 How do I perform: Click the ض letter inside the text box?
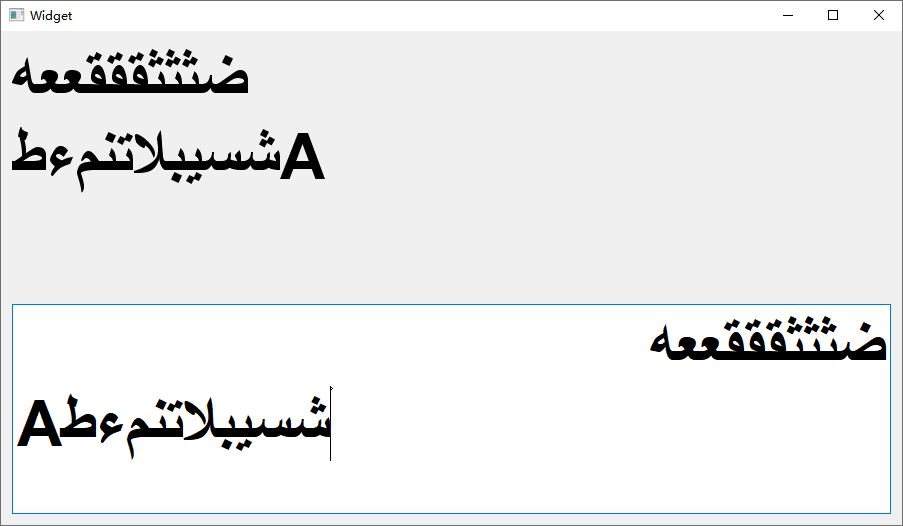click(867, 342)
